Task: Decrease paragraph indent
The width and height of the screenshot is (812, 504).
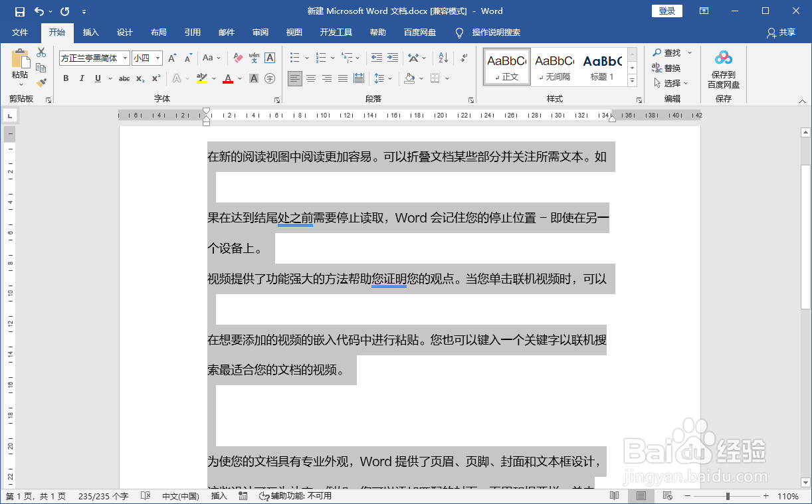Action: (377, 58)
